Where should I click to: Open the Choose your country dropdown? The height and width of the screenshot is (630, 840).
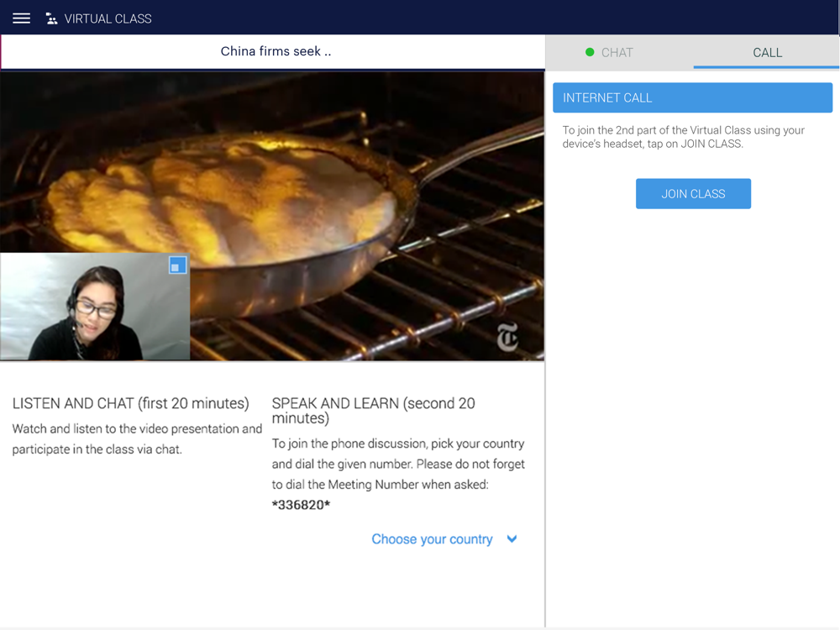tap(432, 539)
